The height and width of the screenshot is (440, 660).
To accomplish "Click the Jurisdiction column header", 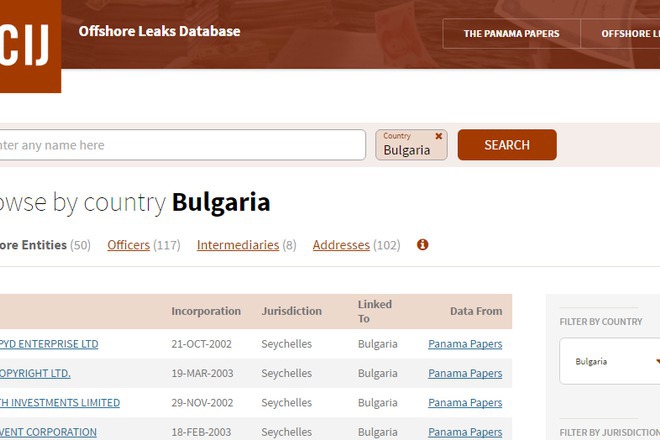I will pyautogui.click(x=291, y=311).
